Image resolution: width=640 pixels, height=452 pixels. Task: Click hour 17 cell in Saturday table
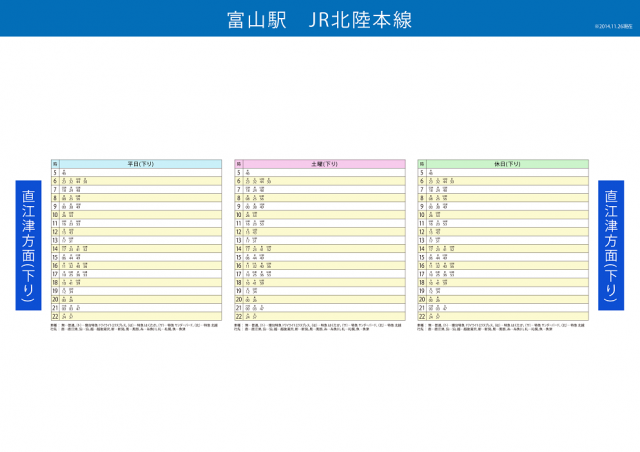239,274
